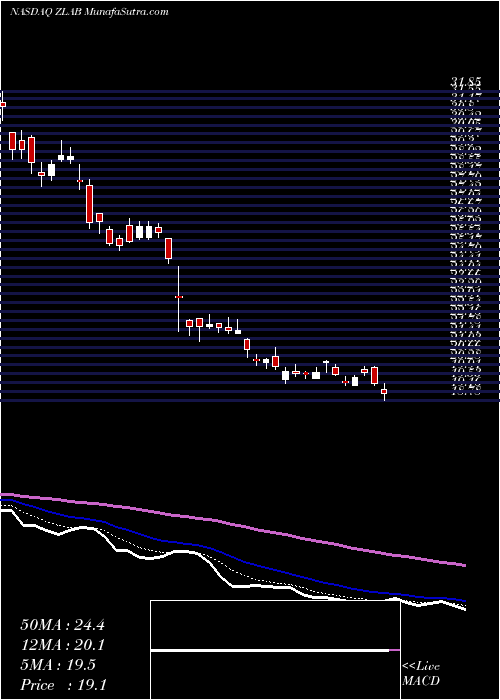Viewport: 500px width, 700px height.
Task: Click the final red candle at chart's lowest price
Action: tap(384, 392)
